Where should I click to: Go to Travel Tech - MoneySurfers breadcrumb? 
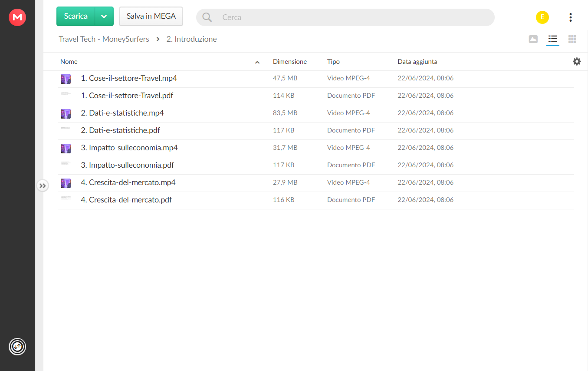[x=104, y=39]
